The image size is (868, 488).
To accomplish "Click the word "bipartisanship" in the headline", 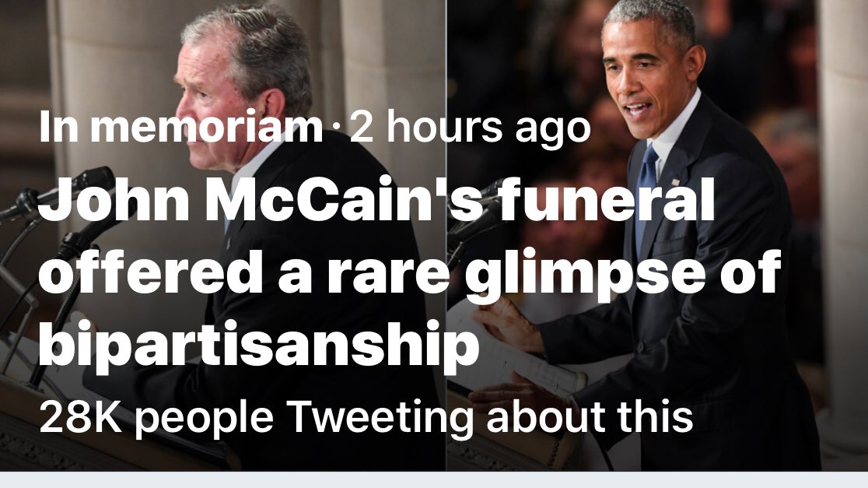I will (257, 347).
